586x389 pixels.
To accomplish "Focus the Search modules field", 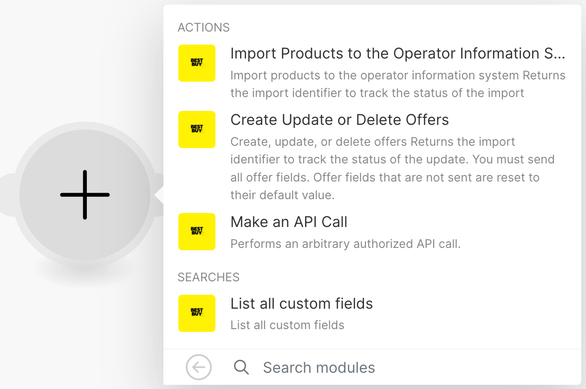I will coord(319,368).
